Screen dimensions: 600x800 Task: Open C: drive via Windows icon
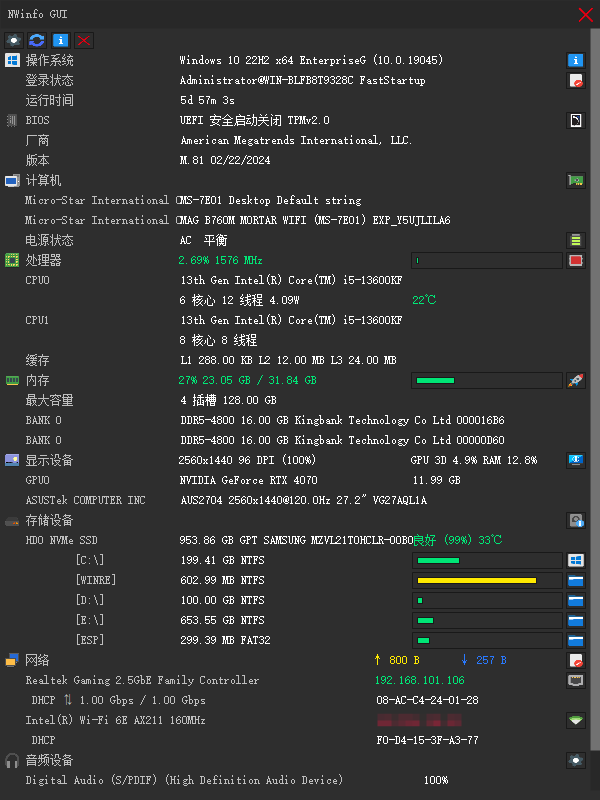[x=576, y=560]
